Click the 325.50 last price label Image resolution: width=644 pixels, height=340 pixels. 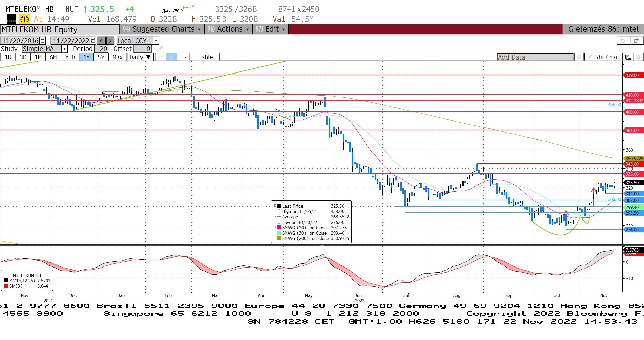[634, 183]
